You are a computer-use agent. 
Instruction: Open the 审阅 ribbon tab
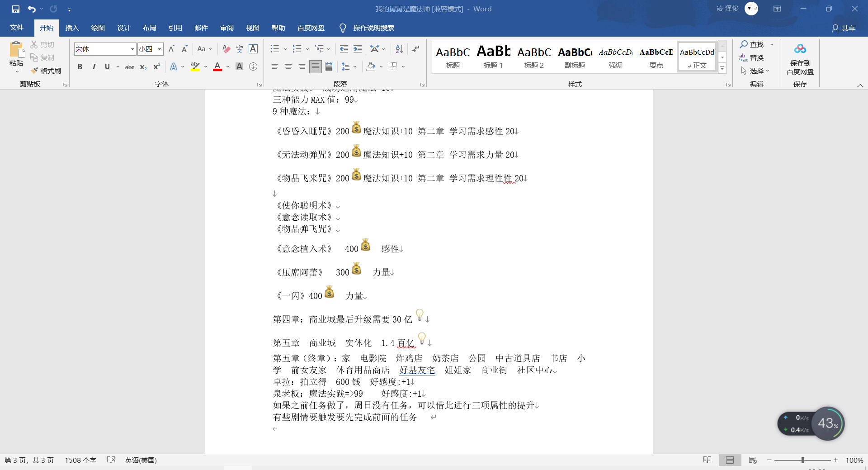click(227, 28)
